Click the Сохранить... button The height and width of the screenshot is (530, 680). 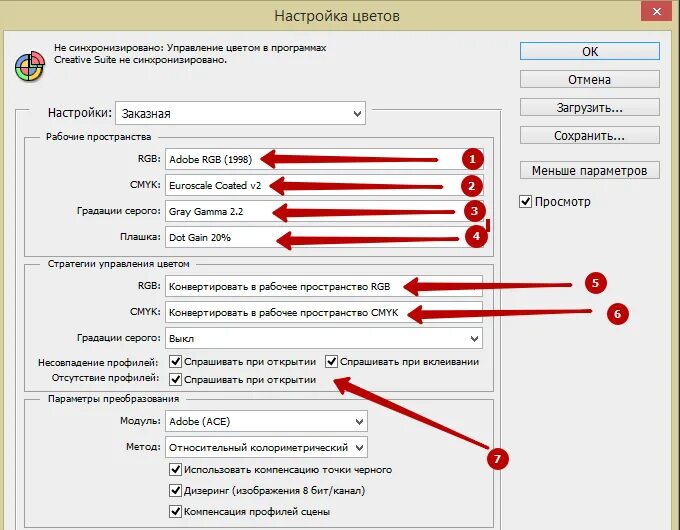[x=590, y=135]
